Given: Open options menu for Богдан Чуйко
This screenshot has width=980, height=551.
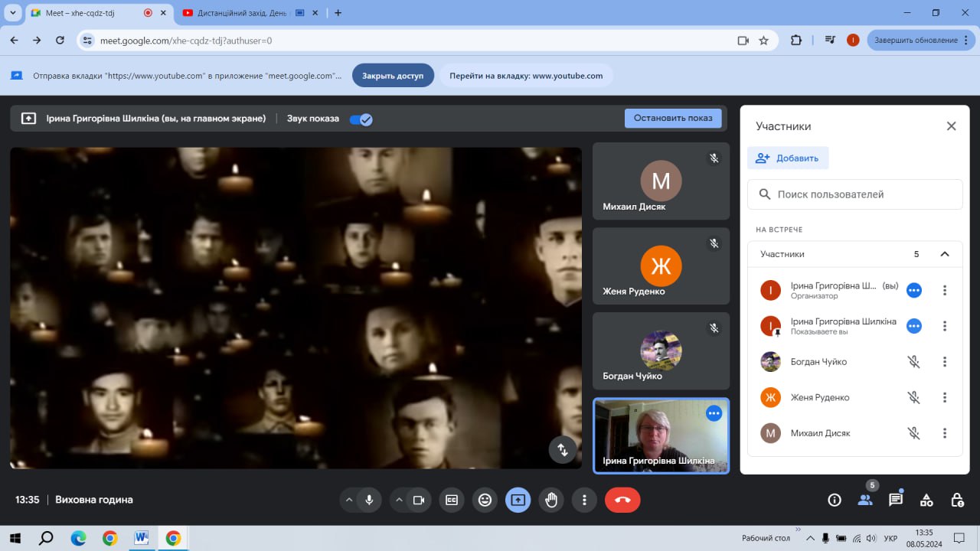Looking at the screenshot, I should coord(945,362).
